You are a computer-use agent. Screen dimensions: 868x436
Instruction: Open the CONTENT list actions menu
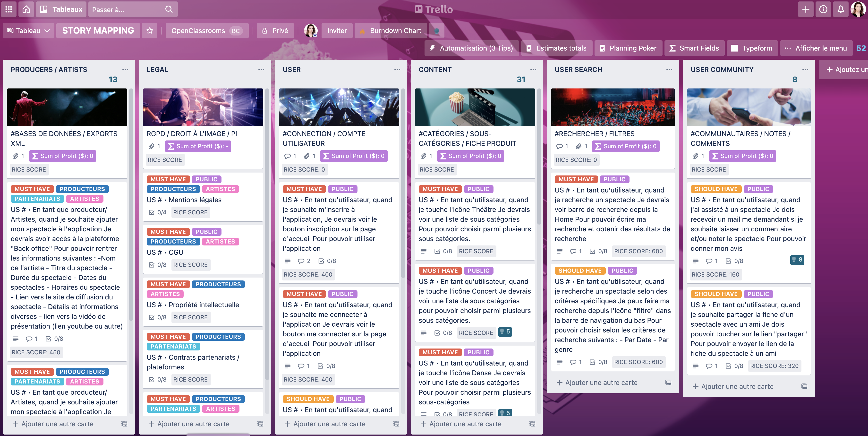(x=533, y=70)
